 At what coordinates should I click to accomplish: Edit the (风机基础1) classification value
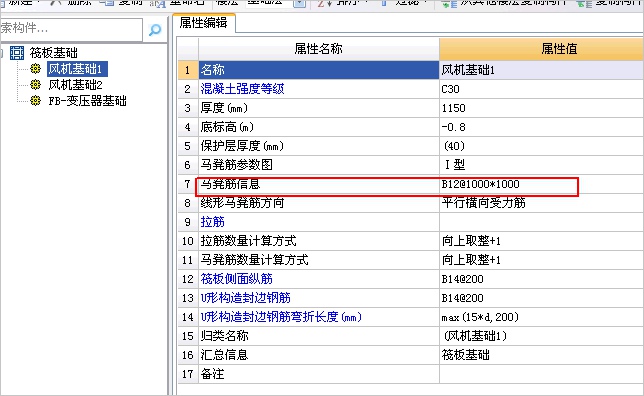(542, 336)
